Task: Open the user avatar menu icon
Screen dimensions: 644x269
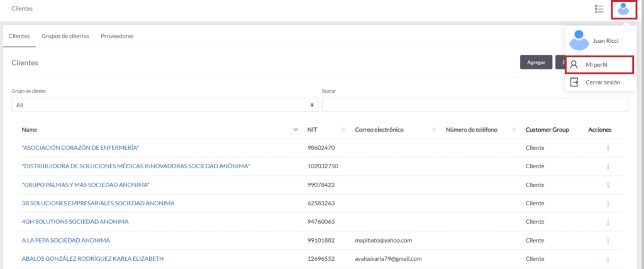Action: click(624, 9)
